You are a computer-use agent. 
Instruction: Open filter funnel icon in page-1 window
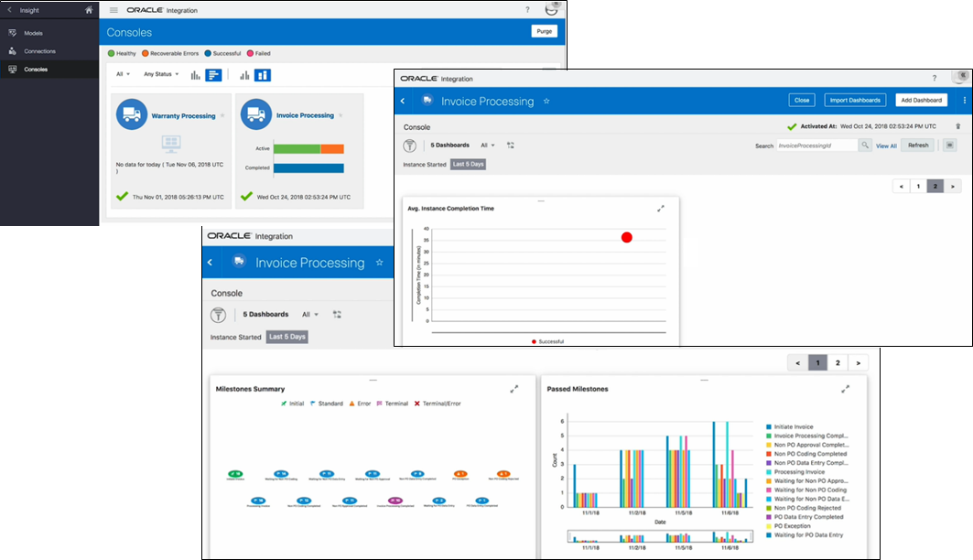pyautogui.click(x=219, y=315)
